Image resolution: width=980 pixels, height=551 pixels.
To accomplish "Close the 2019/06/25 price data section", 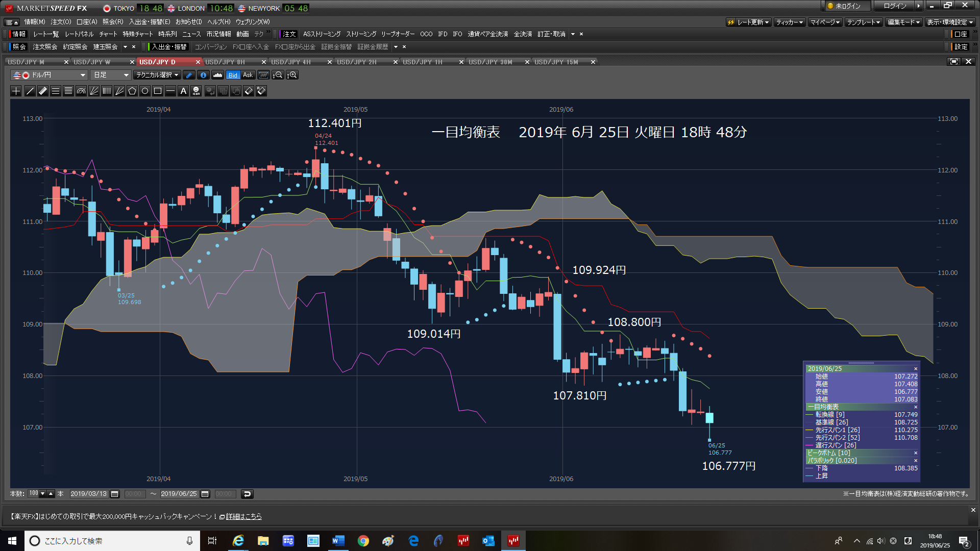I will click(x=915, y=369).
